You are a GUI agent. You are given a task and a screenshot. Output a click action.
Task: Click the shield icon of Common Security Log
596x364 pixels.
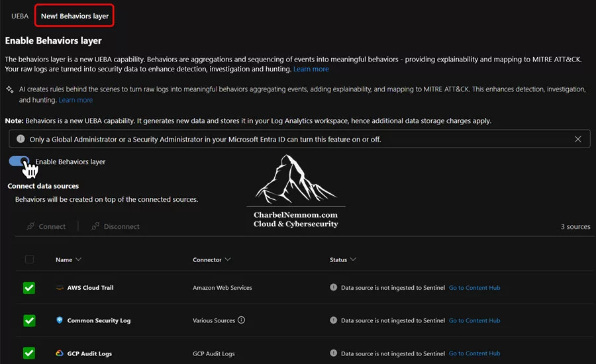[x=60, y=320]
